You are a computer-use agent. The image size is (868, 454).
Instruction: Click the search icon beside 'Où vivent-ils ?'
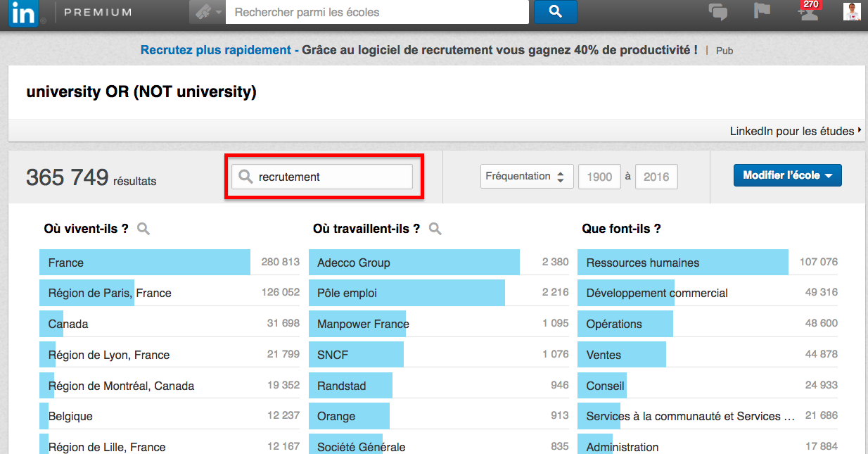(x=143, y=229)
